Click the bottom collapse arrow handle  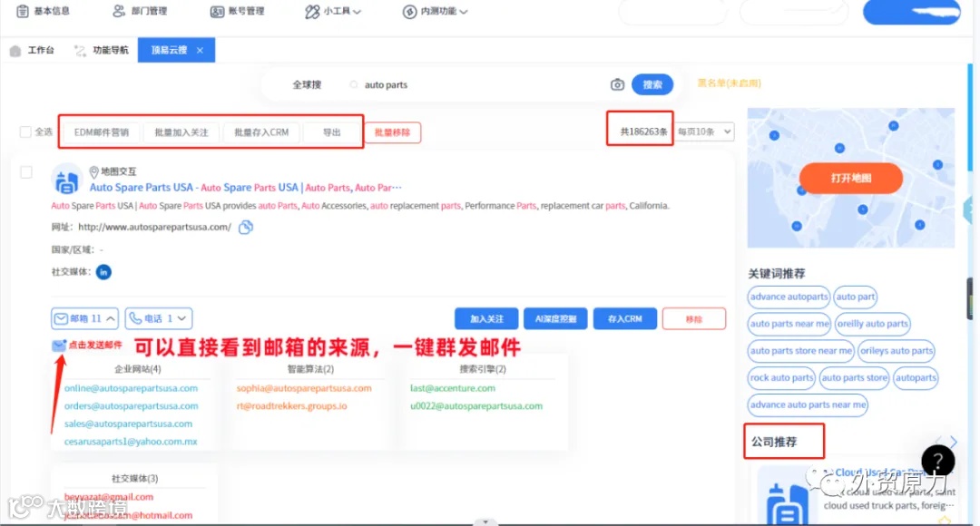(x=485, y=521)
